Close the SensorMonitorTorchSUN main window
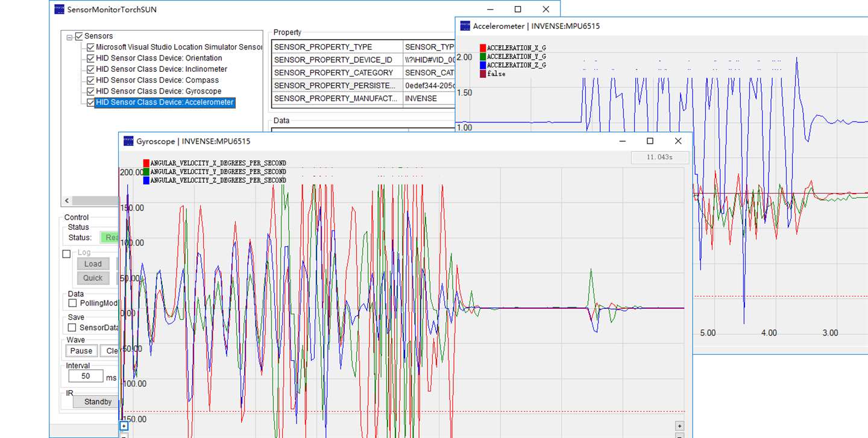The height and width of the screenshot is (438, 868). tap(546, 9)
